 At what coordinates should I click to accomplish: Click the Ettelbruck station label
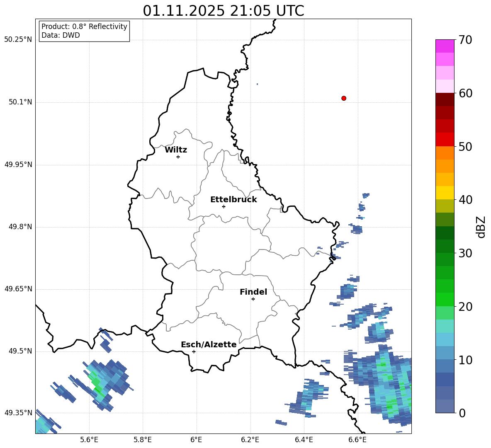[x=233, y=200]
